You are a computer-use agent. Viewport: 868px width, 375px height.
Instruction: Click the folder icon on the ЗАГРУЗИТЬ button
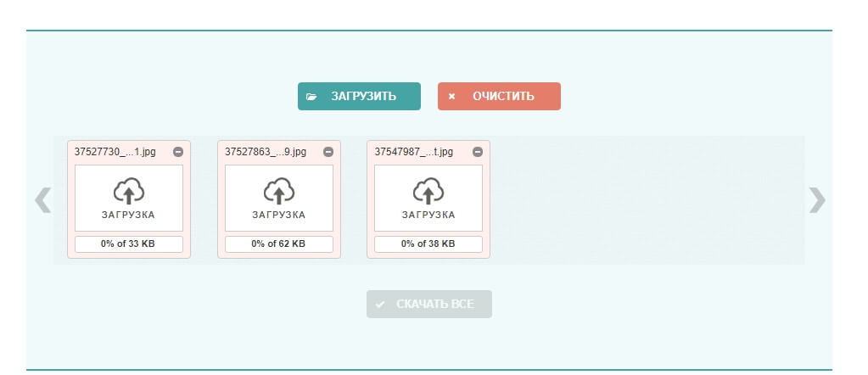pos(311,97)
